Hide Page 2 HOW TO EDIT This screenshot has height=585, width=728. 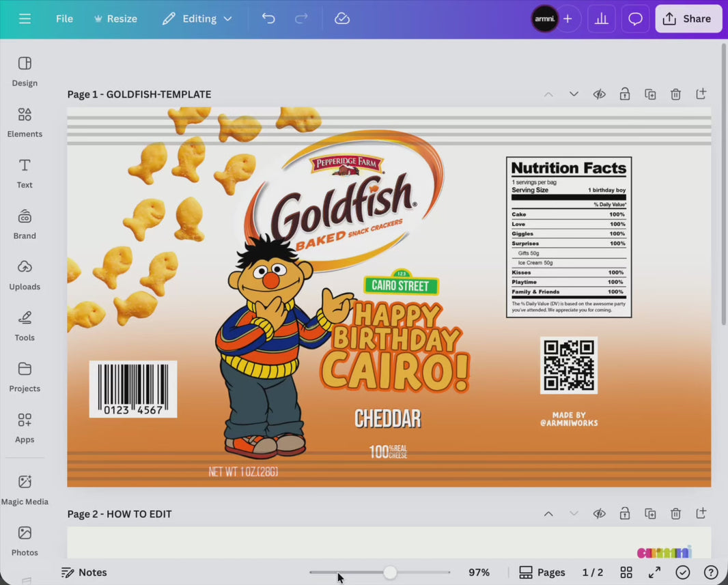click(599, 513)
